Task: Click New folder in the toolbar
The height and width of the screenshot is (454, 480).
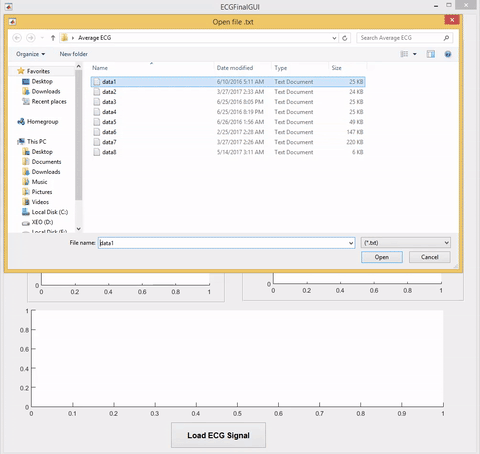Action: click(x=74, y=54)
